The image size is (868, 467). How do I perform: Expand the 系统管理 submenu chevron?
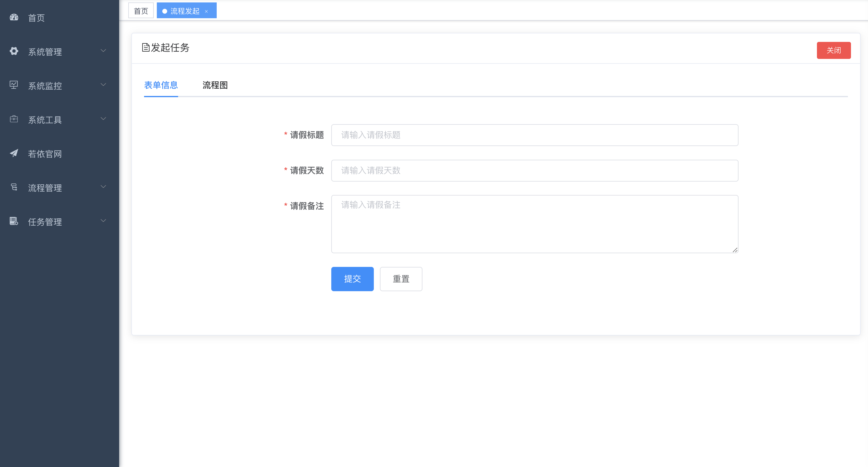click(x=103, y=51)
